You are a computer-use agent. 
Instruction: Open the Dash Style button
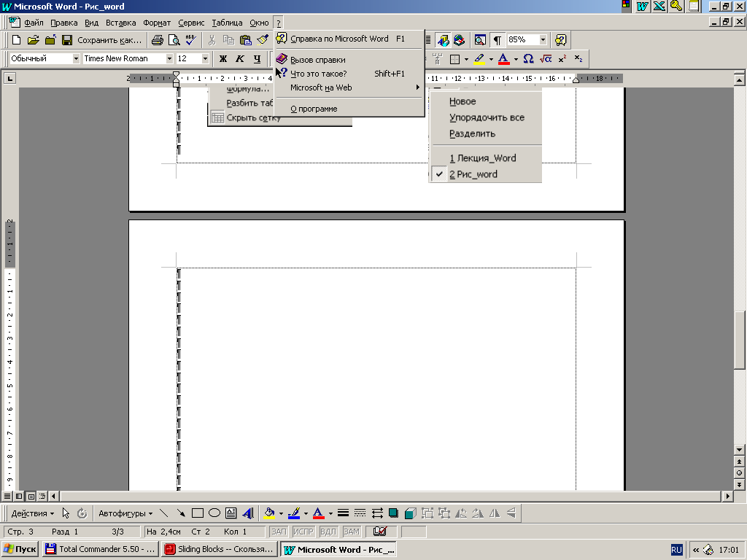[x=360, y=513]
